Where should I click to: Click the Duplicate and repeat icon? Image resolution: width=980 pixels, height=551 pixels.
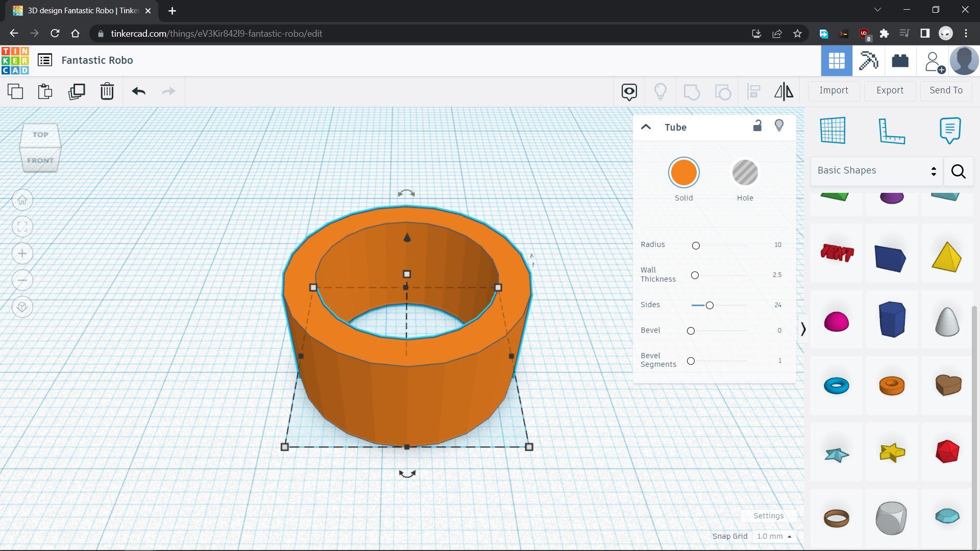click(x=77, y=92)
